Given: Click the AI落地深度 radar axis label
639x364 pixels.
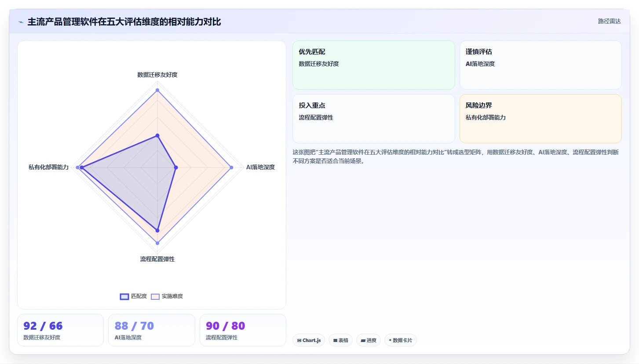Looking at the screenshot, I should click(260, 167).
